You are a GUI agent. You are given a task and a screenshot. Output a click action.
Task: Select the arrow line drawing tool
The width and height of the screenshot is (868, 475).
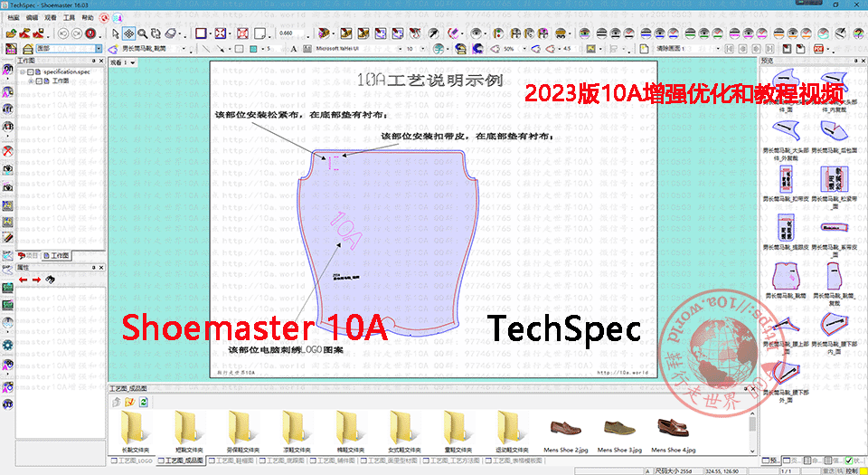click(221, 49)
